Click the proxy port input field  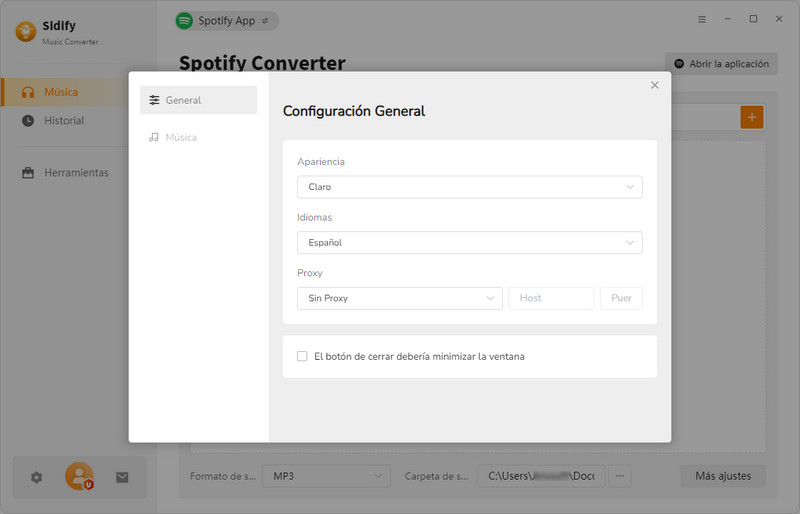621,298
